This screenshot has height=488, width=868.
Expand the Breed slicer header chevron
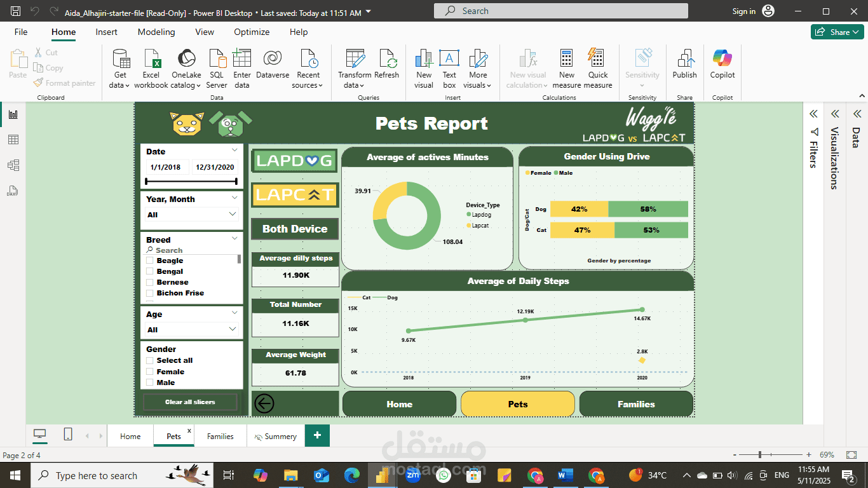[x=234, y=239]
